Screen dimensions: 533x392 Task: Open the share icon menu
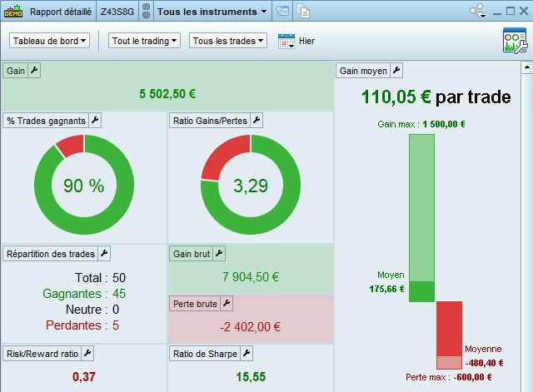coord(477,11)
